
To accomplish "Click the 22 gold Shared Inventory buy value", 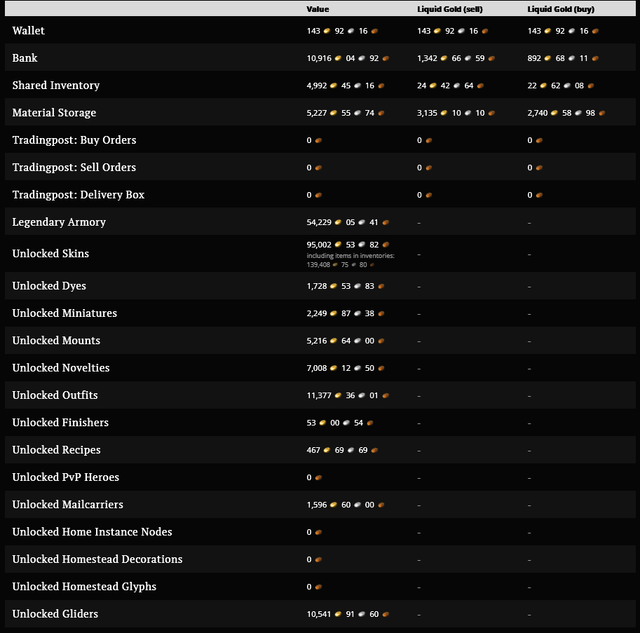I will 532,86.
